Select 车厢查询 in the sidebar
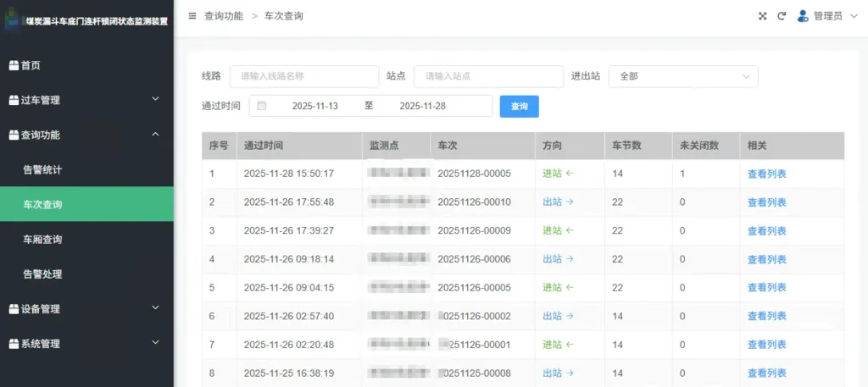 point(42,240)
